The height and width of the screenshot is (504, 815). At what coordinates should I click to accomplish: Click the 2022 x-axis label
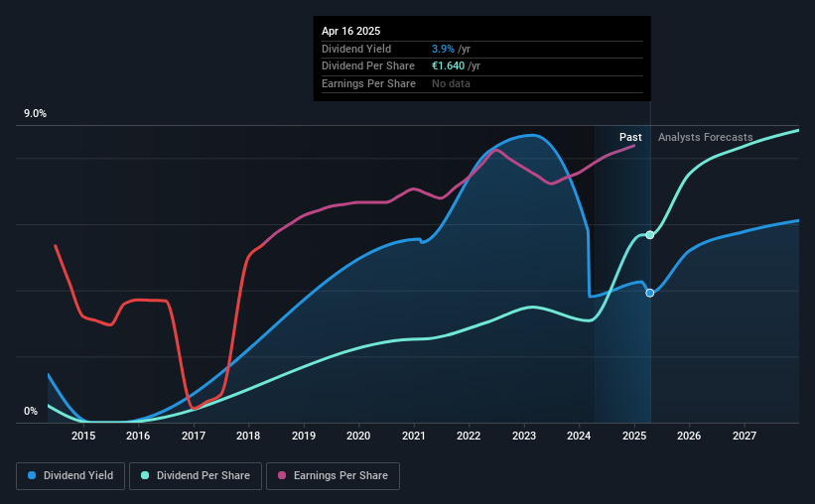469,436
